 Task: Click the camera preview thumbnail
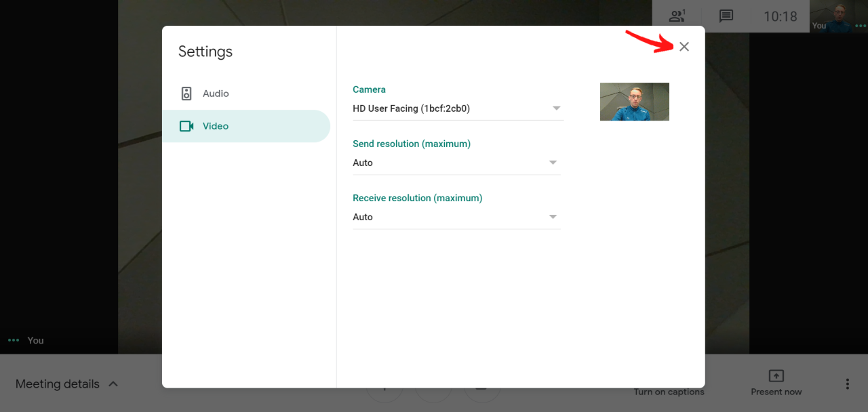point(634,101)
